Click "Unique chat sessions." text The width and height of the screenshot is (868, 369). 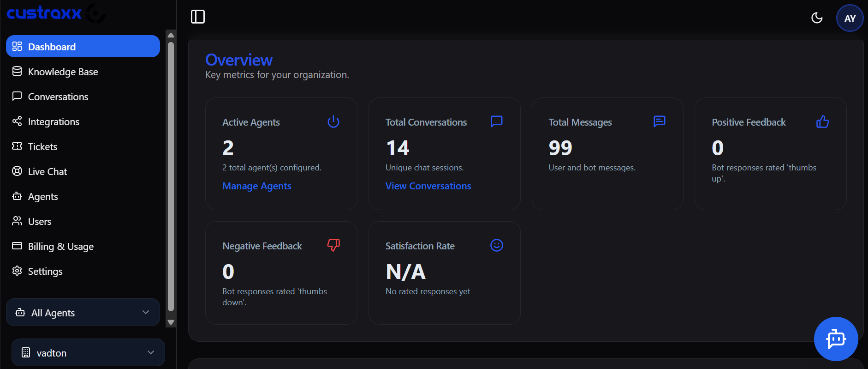(x=425, y=168)
